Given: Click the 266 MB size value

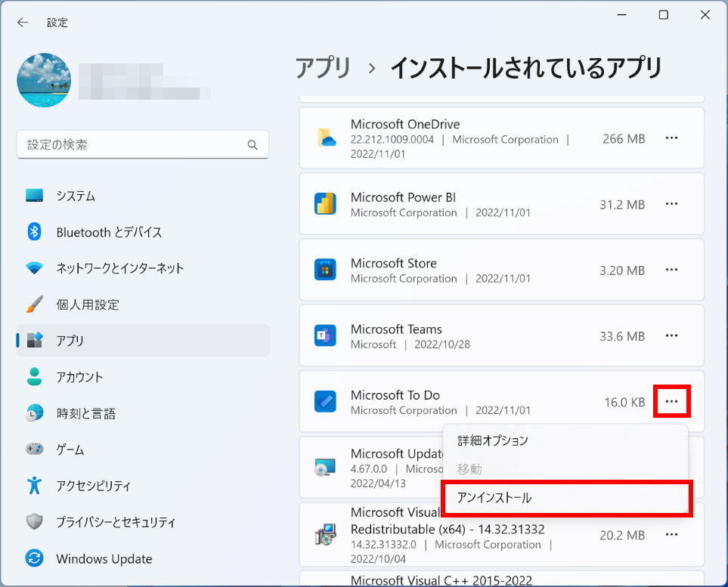Looking at the screenshot, I should pos(624,139).
